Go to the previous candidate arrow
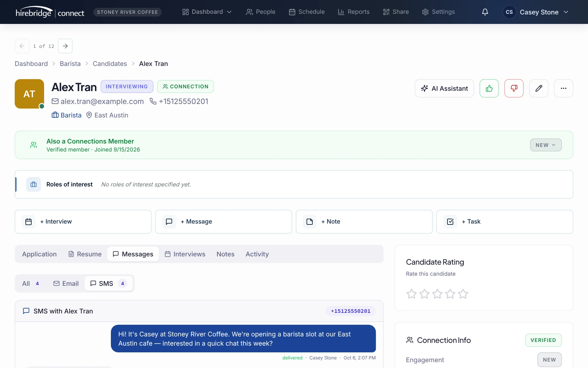 [22, 46]
